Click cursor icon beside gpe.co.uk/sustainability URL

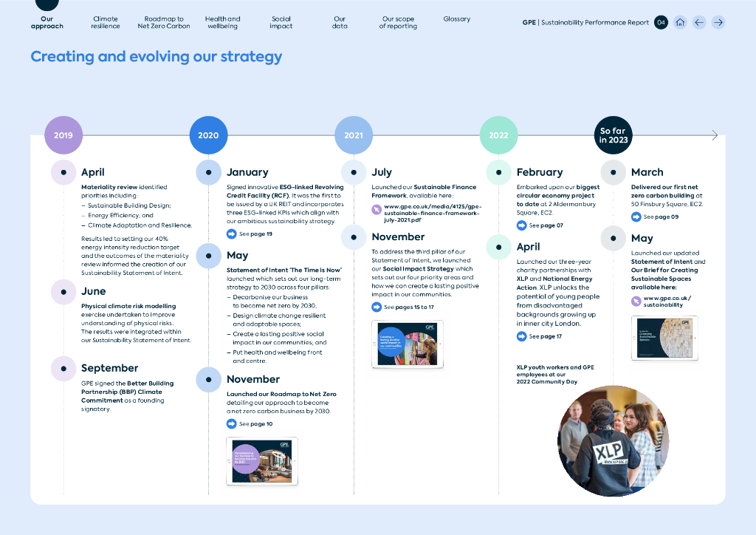point(636,301)
